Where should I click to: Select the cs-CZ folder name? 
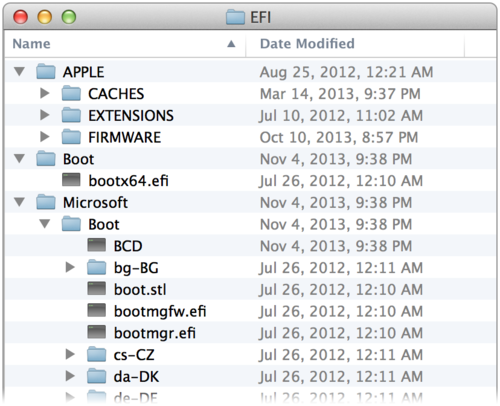coord(134,355)
